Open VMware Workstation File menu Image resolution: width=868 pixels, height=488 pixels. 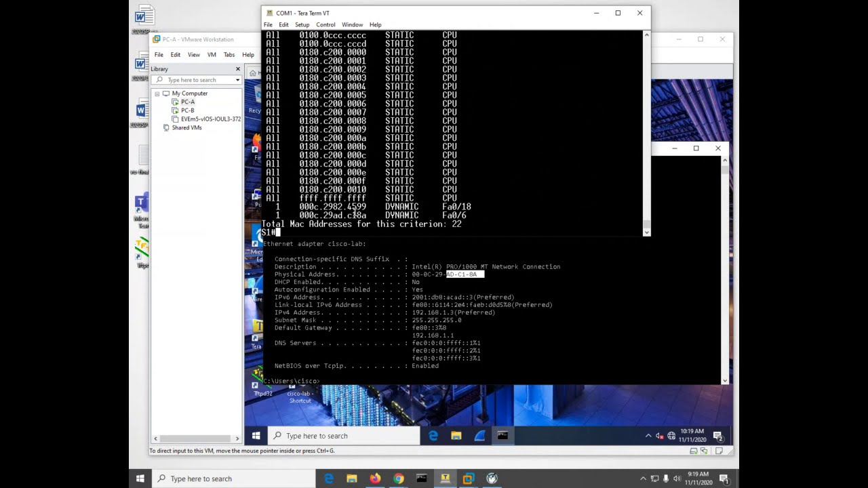159,55
